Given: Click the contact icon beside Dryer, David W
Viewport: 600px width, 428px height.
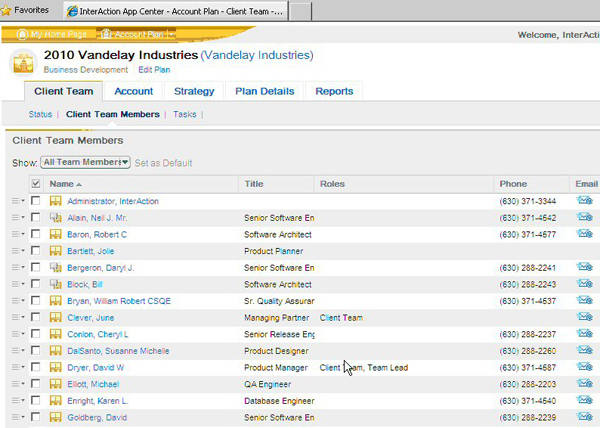Looking at the screenshot, I should tap(55, 368).
